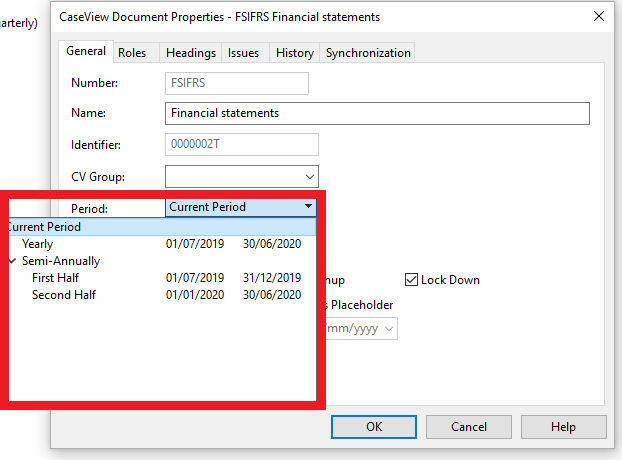Select the Yearly period option
The width and height of the screenshot is (622, 460).
(162, 244)
